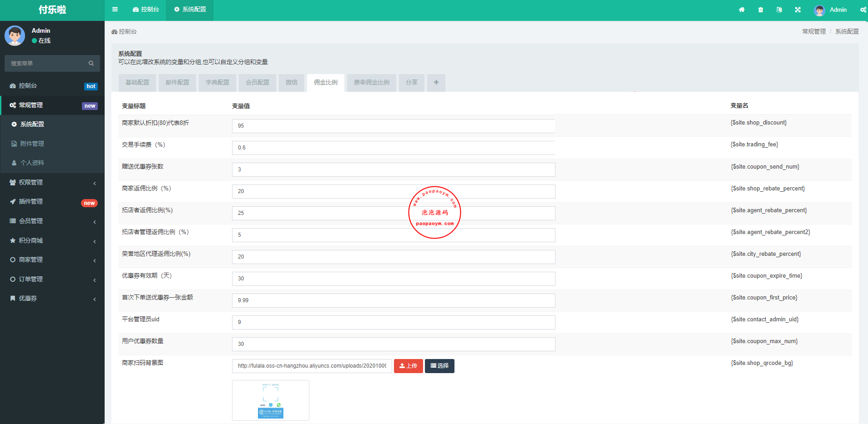Switch to the 基础配置 tab
The image size is (868, 424).
(137, 83)
